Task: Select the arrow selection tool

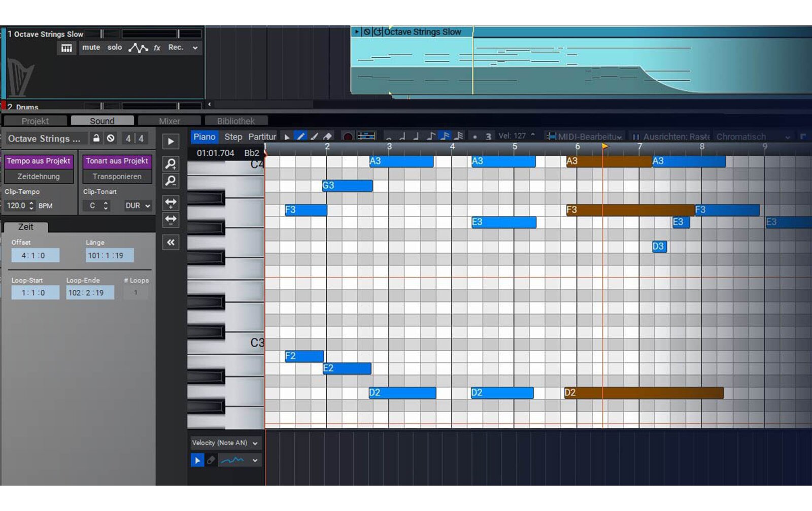Action: click(287, 137)
